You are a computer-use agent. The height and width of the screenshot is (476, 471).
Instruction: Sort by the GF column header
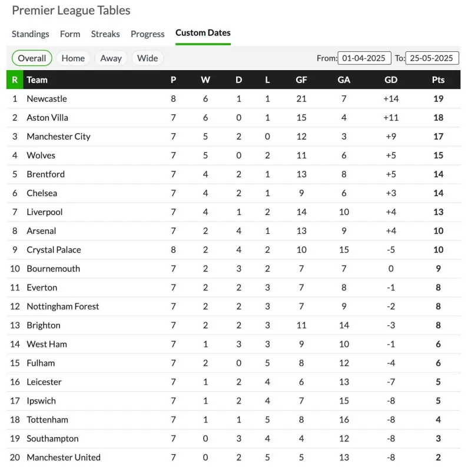tap(301, 80)
